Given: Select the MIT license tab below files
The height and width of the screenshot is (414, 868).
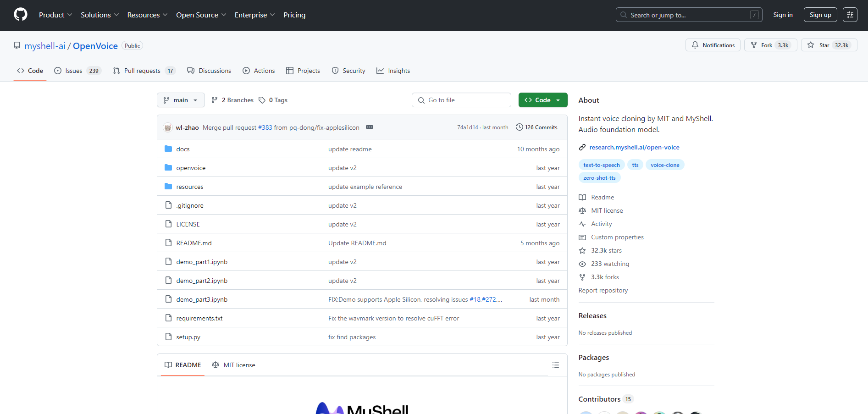Looking at the screenshot, I should tap(233, 365).
